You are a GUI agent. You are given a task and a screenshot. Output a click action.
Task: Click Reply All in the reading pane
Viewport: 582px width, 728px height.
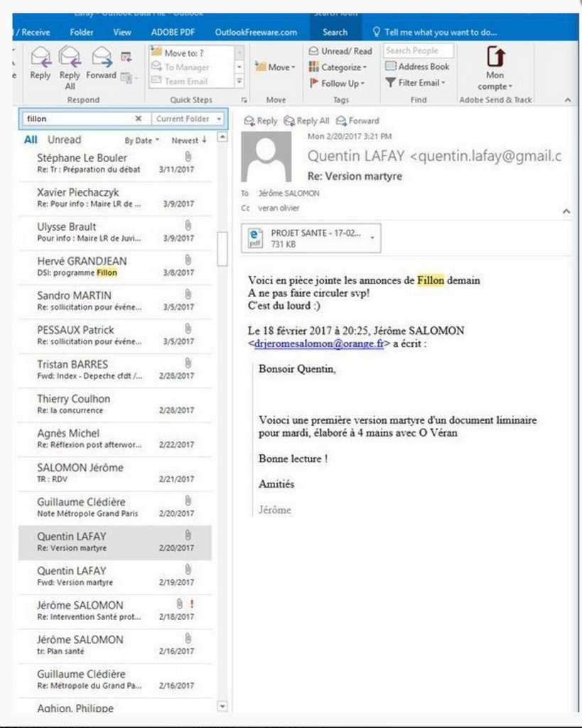click(307, 121)
